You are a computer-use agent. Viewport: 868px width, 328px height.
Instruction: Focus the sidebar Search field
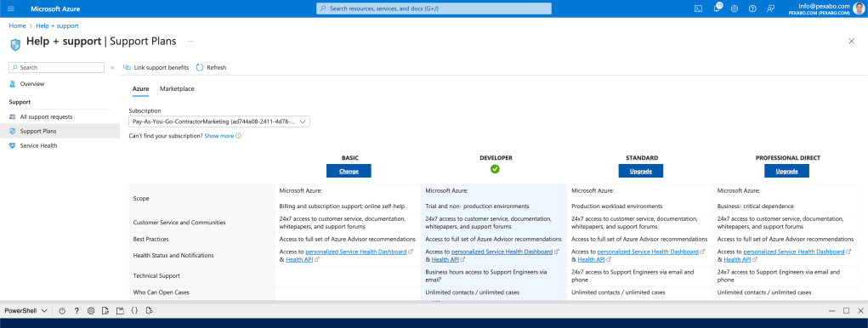pos(56,67)
